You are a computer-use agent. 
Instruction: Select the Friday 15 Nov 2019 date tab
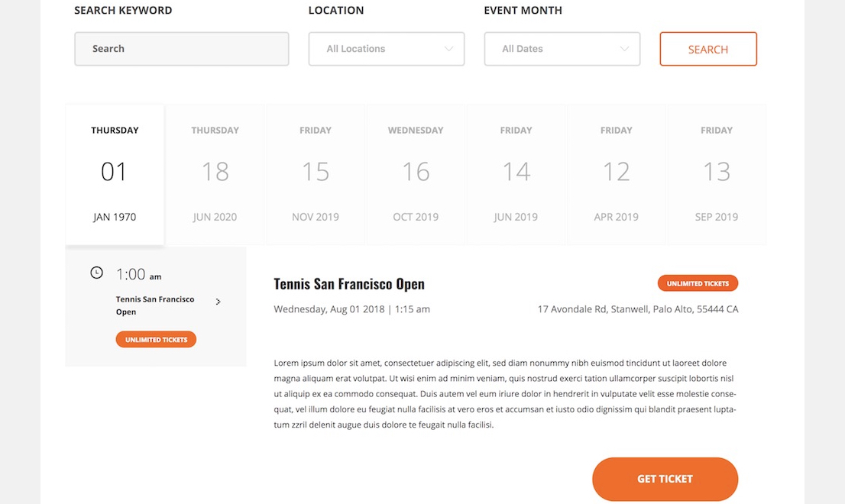point(316,174)
